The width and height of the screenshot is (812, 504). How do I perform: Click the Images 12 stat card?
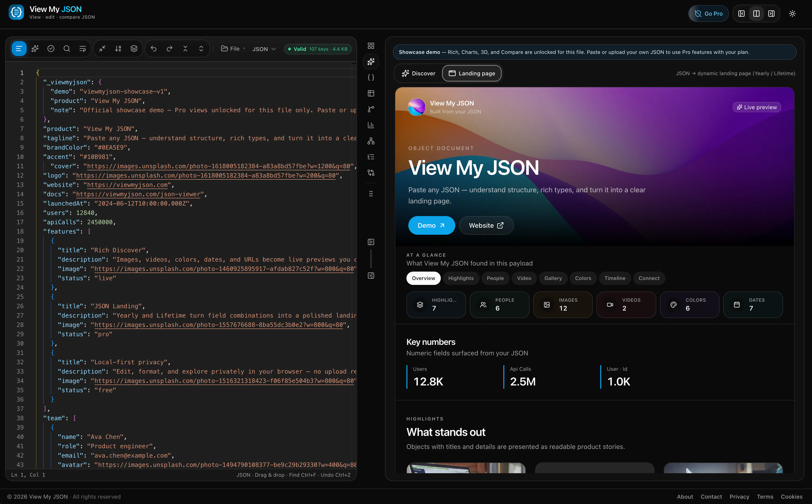tap(563, 305)
